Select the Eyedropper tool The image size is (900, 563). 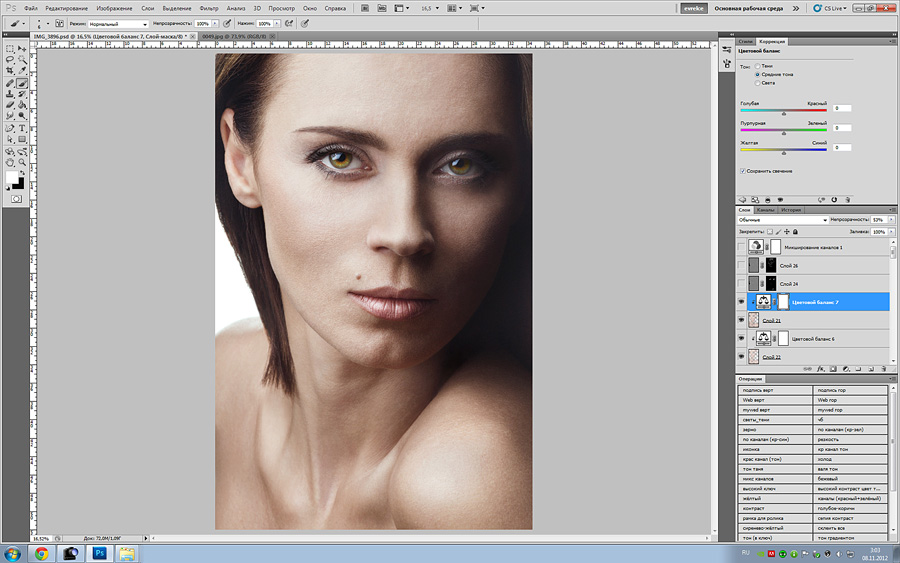click(x=22, y=71)
